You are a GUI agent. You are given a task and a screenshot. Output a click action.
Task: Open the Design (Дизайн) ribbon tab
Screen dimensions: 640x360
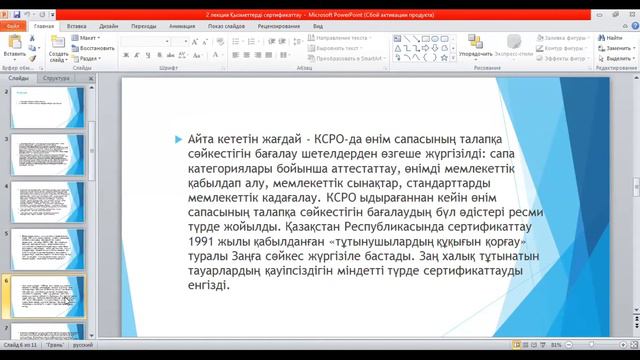click(x=109, y=26)
